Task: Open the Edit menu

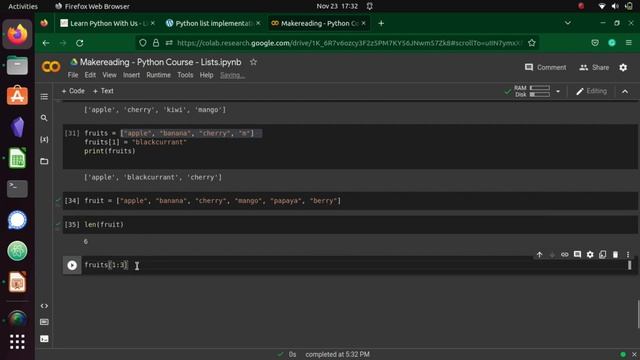Action: tap(90, 75)
